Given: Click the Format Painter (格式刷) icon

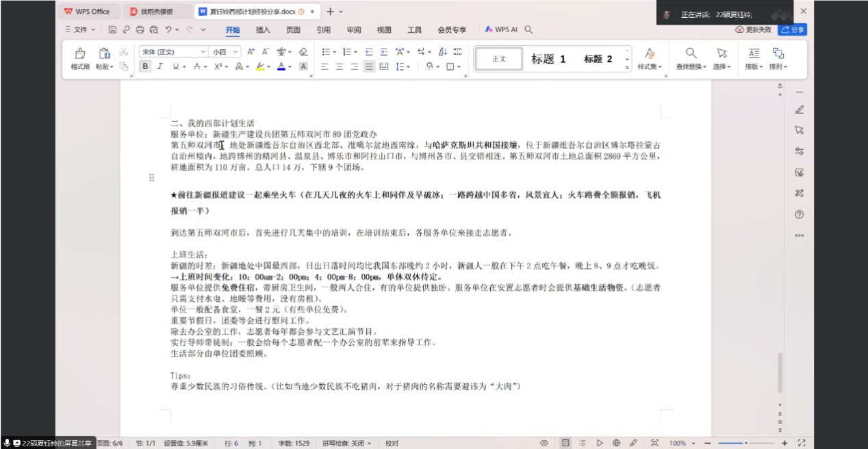Looking at the screenshot, I should (x=80, y=57).
